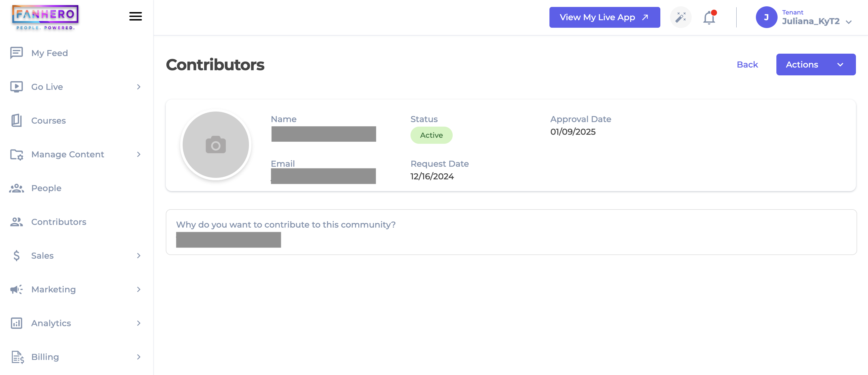Open the magic wand tool
This screenshot has width=868, height=375.
click(x=681, y=17)
